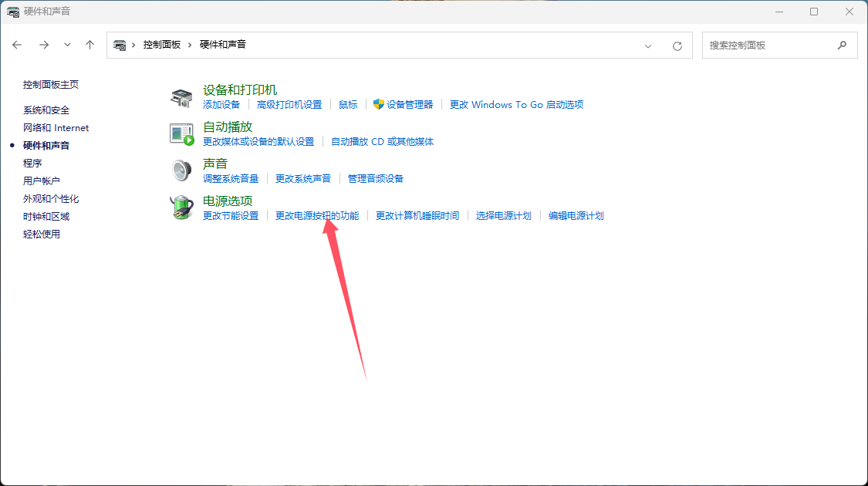
Task: Click the up-one-level arrow
Action: 90,45
